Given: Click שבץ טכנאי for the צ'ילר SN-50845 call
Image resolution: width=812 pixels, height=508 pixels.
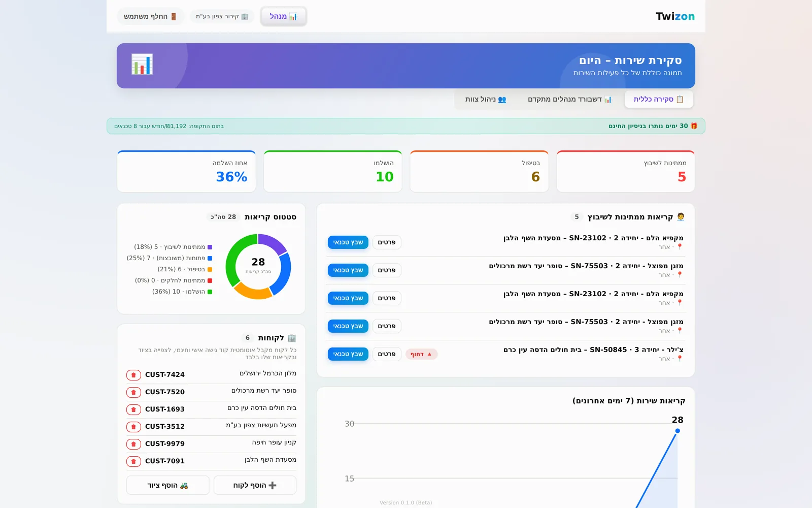Looking at the screenshot, I should click(348, 354).
